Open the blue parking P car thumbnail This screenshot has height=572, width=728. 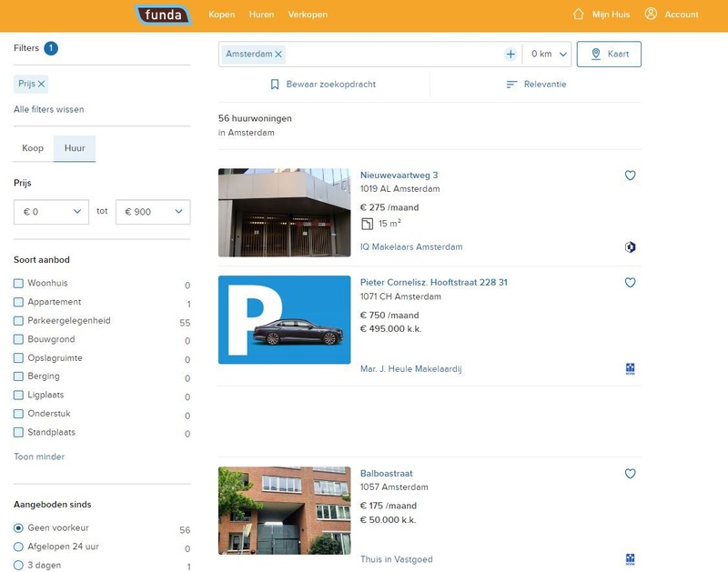pyautogui.click(x=285, y=319)
